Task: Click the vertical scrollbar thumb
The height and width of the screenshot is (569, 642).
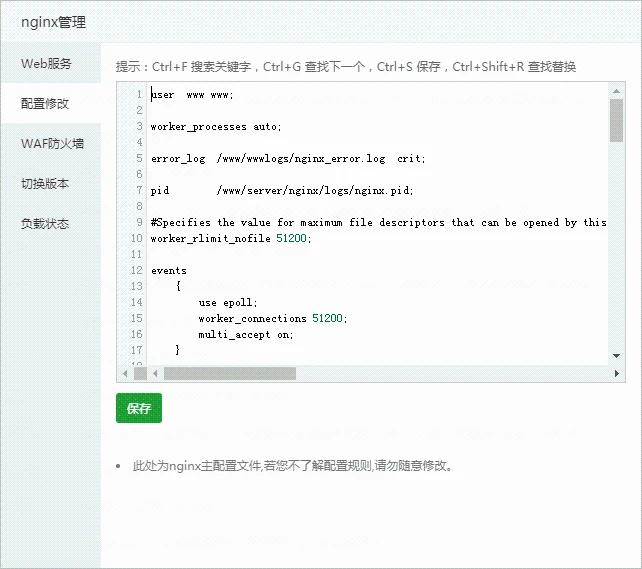Action: click(x=616, y=120)
